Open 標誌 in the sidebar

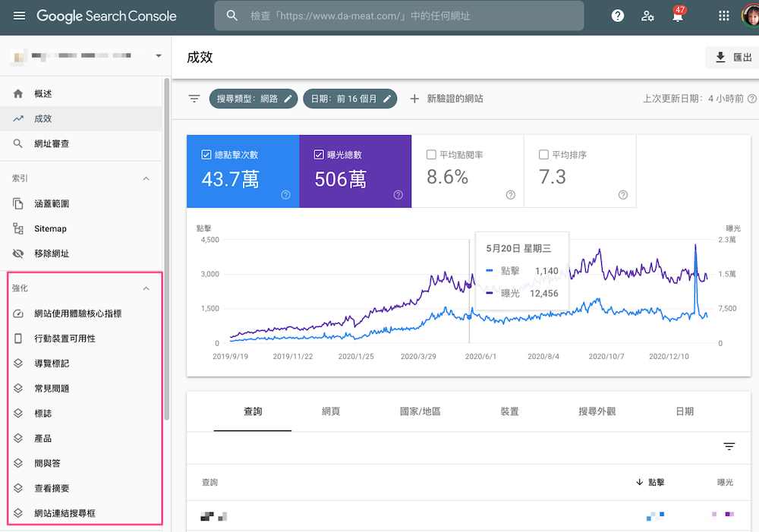tap(81, 414)
